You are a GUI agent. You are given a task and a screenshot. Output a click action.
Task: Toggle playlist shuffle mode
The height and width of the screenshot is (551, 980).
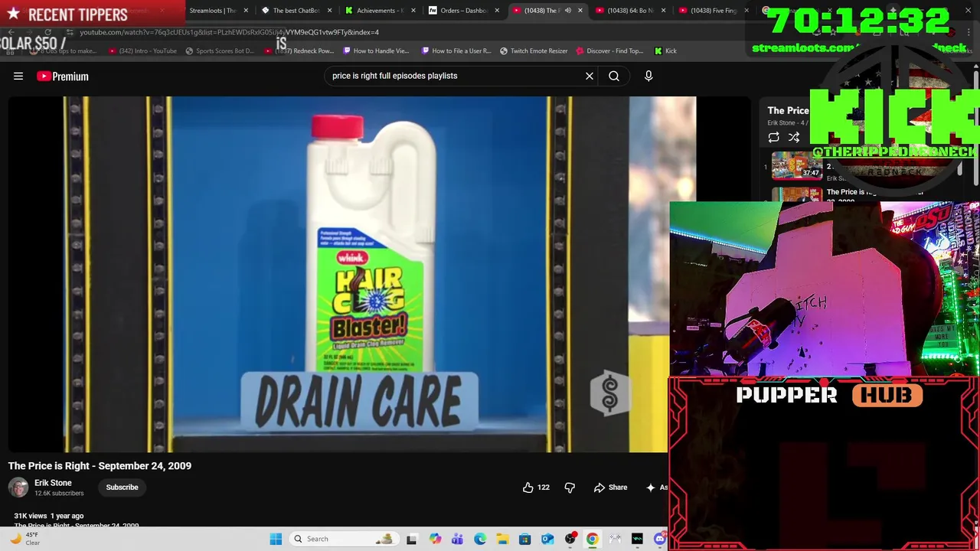click(x=794, y=138)
